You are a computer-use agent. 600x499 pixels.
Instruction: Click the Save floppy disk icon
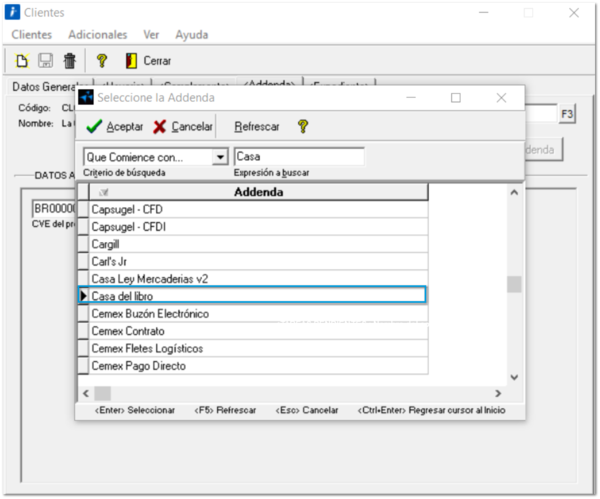click(x=46, y=61)
